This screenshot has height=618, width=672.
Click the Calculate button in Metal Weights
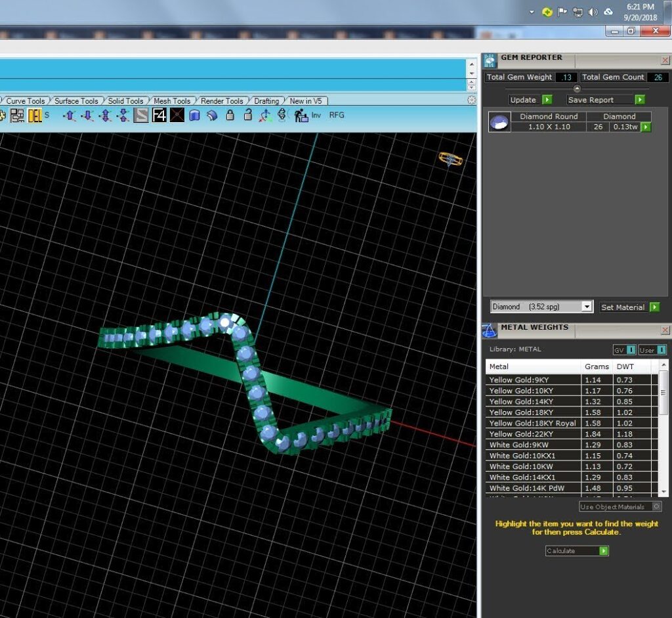pyautogui.click(x=577, y=550)
